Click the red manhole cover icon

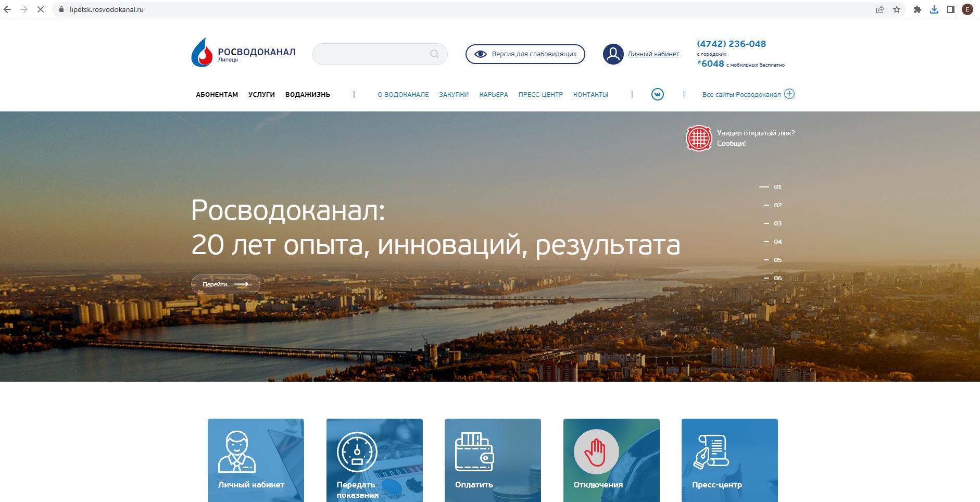coord(699,138)
